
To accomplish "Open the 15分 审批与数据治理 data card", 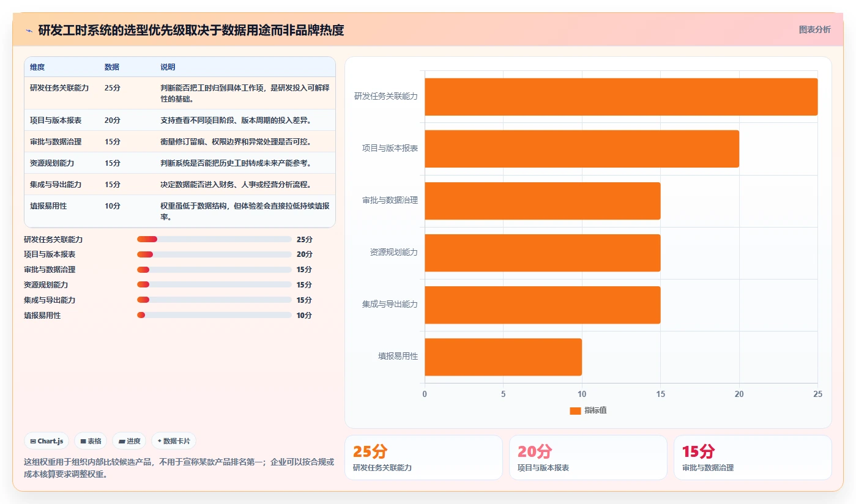I will pos(753,458).
